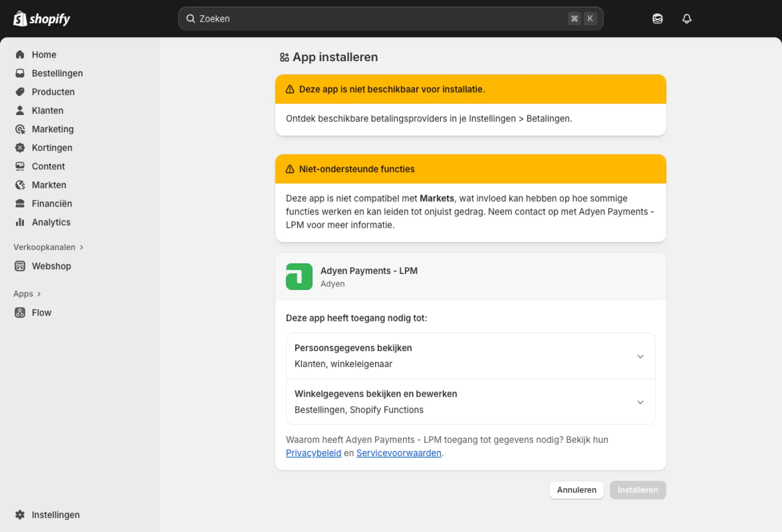The image size is (782, 532).
Task: Open the notifications bell
Action: pos(687,19)
